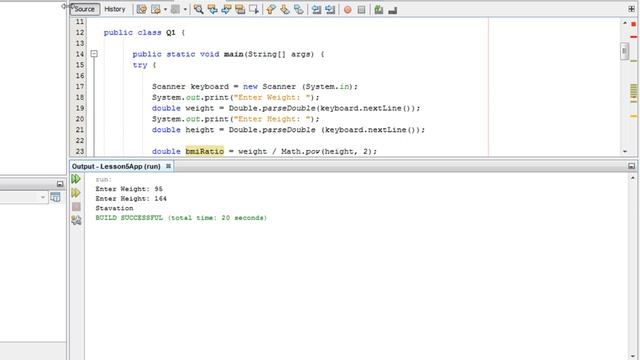Click Find Previous Occurrence icon
Image resolution: width=640 pixels, height=360 pixels.
tap(212, 9)
